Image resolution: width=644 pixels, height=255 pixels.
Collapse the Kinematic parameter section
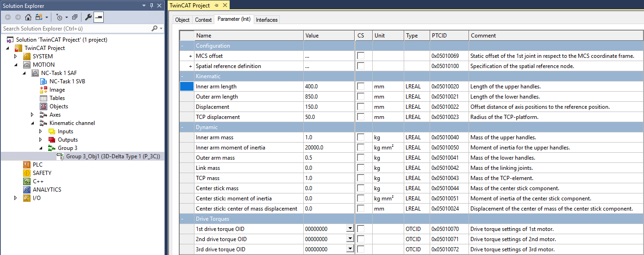[182, 76]
